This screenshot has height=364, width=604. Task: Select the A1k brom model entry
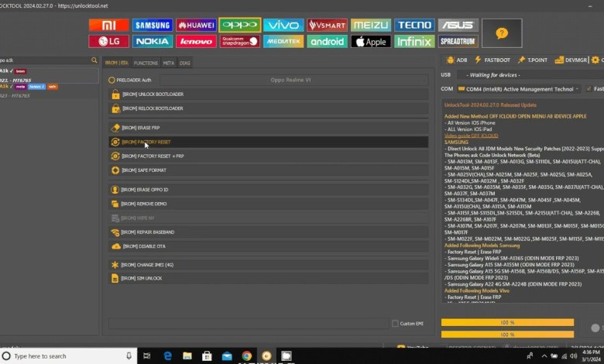(x=49, y=75)
